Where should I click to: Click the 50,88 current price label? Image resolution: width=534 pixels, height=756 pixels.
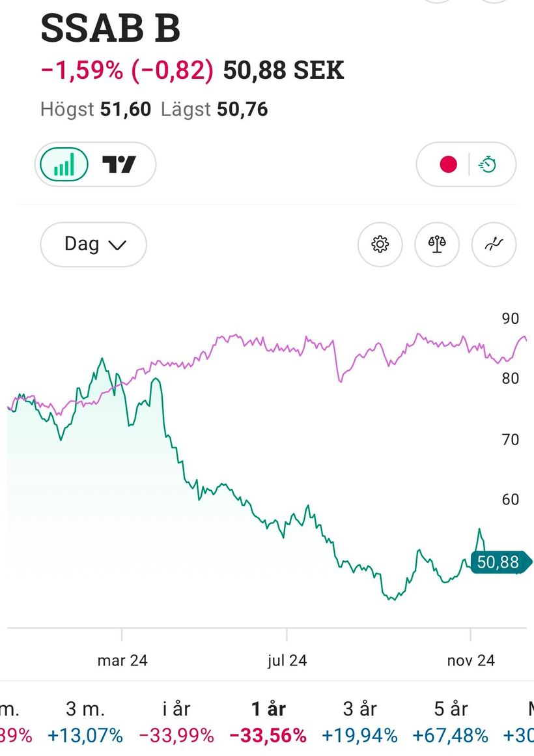[498, 562]
